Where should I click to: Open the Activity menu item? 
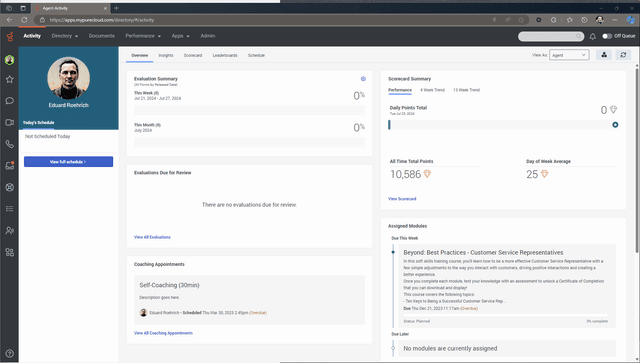click(32, 36)
